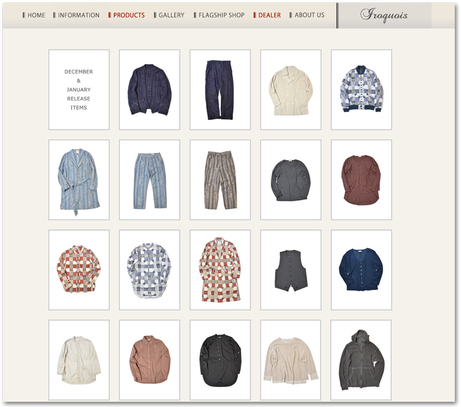View the blue striped belted coat
This screenshot has height=407, width=461.
[79, 180]
